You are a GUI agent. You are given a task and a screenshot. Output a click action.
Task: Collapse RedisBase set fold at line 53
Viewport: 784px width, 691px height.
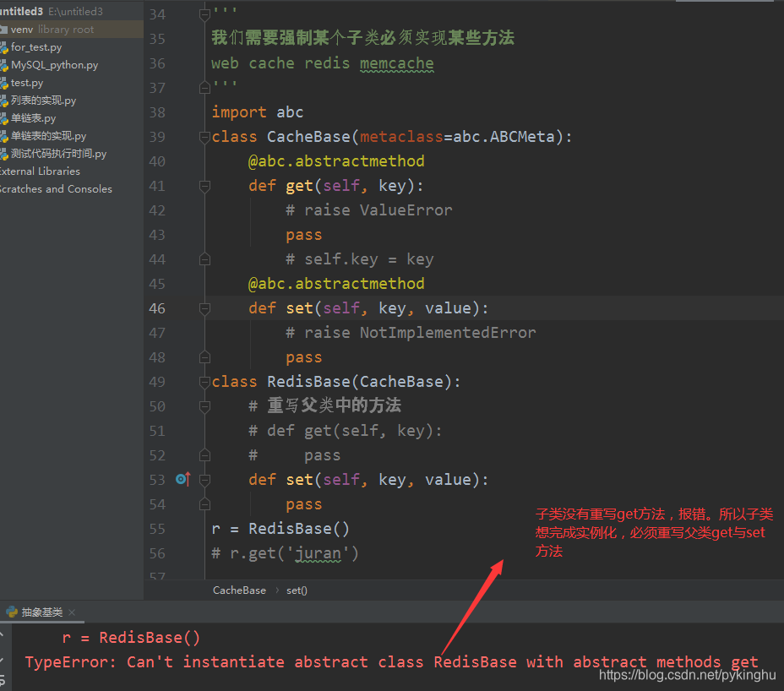[204, 480]
